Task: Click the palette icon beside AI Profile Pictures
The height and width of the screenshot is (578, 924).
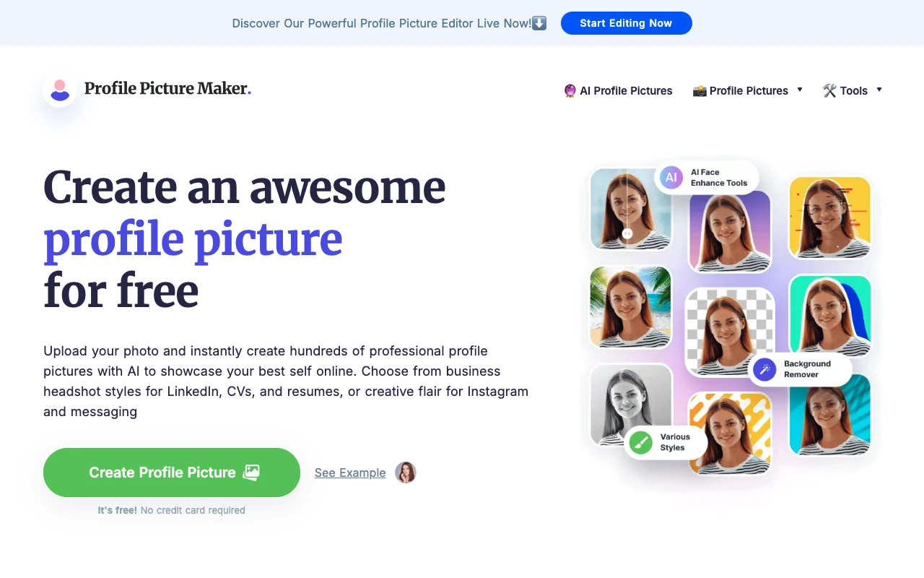Action: 570,91
